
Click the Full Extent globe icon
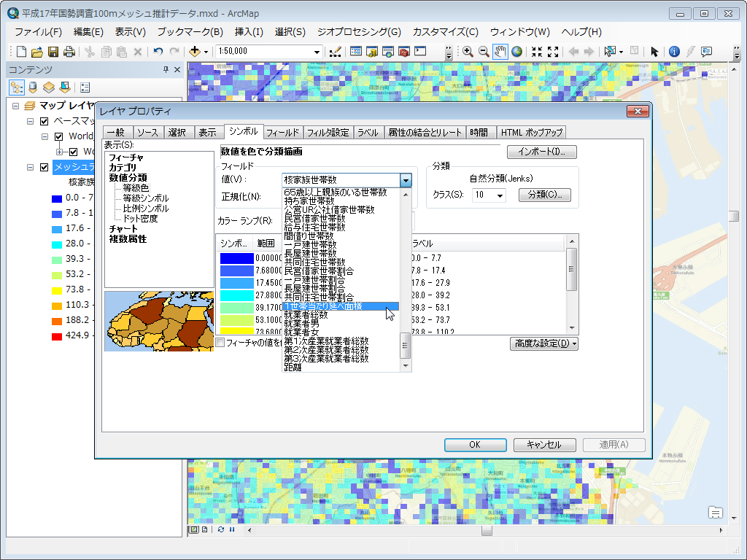[x=516, y=52]
